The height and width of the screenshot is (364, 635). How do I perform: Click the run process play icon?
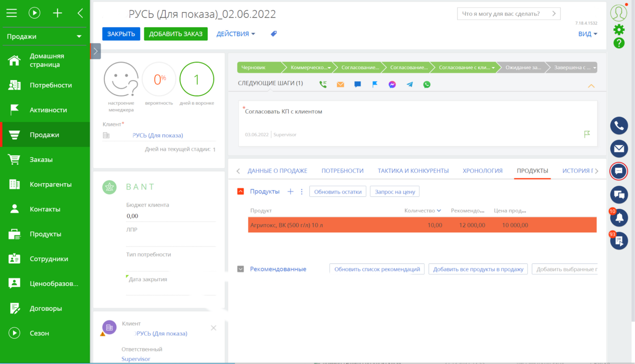click(34, 13)
